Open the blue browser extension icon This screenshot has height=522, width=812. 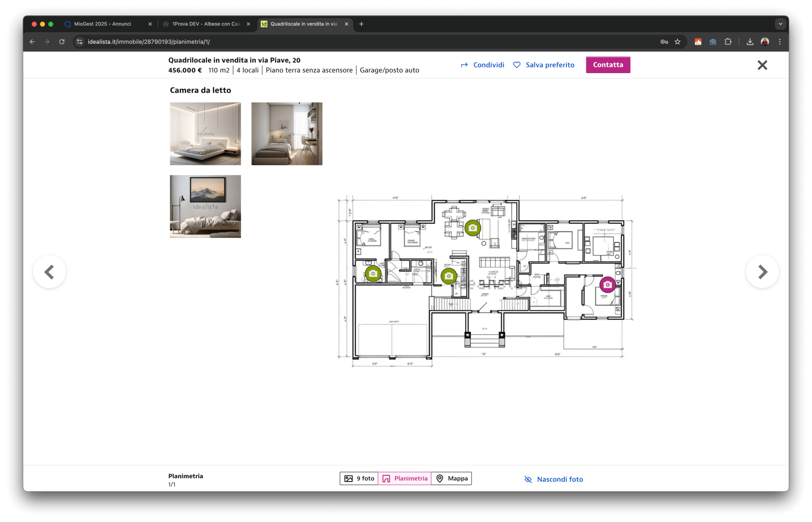713,42
